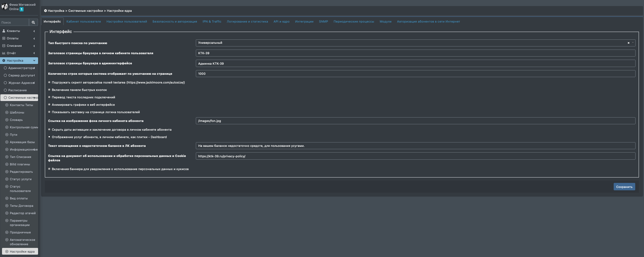
Task: Click the Настройка gear icon in sidebar
Action: (4, 61)
